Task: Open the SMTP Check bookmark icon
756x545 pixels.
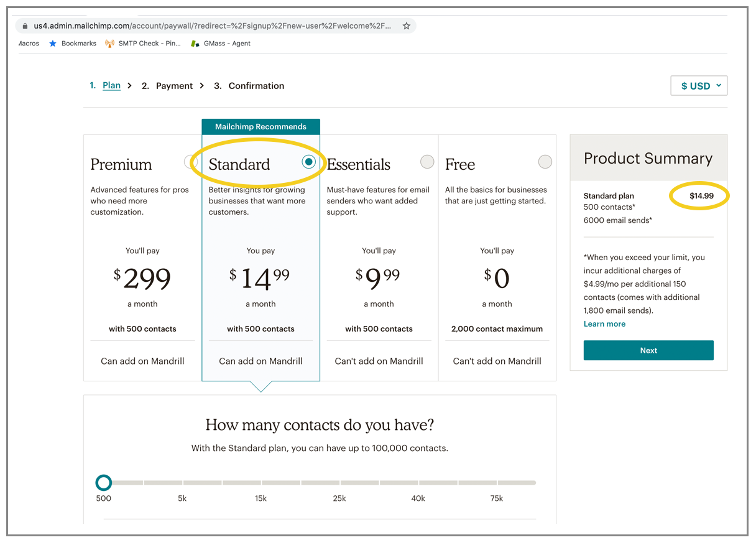Action: coord(110,44)
